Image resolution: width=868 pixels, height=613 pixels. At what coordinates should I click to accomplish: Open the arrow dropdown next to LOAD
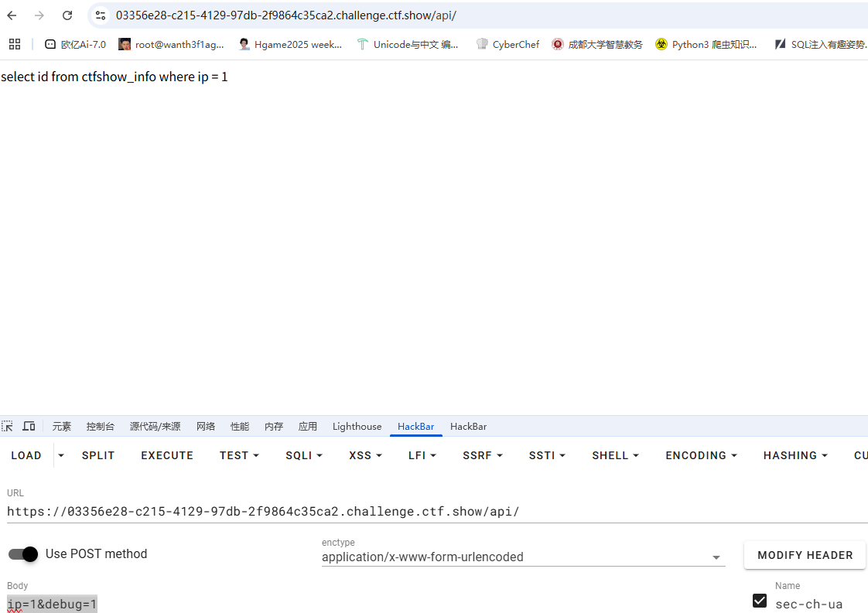coord(61,455)
